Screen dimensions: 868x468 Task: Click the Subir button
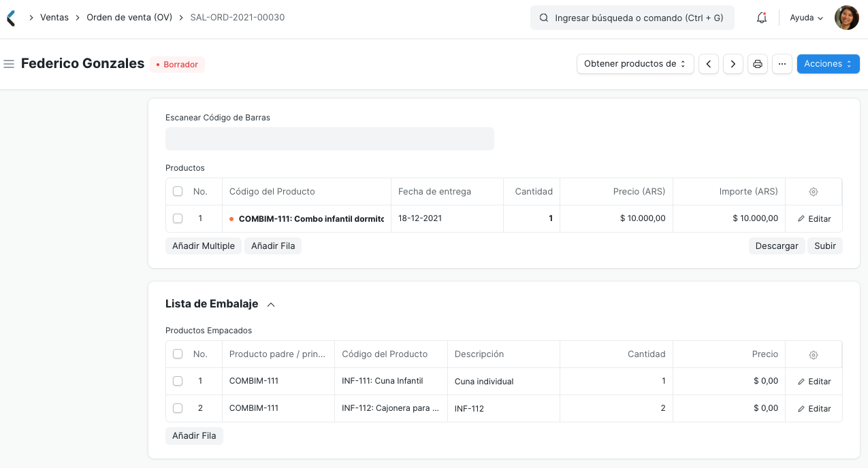825,246
